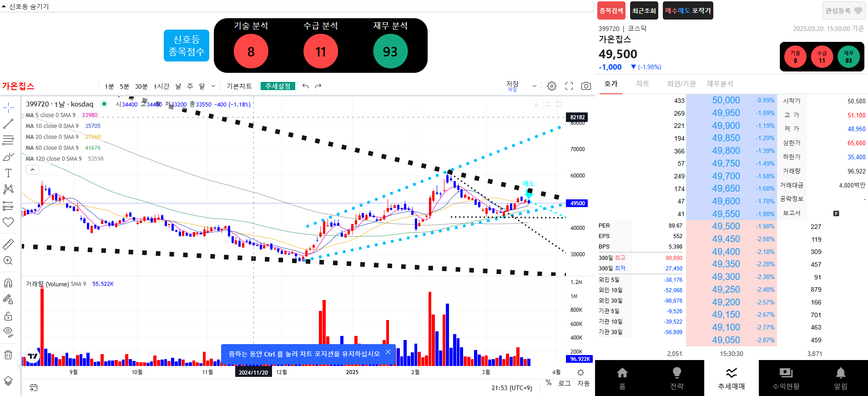The width and height of the screenshot is (868, 396).
Task: Select the 달 monthly interval
Action: click(x=202, y=86)
